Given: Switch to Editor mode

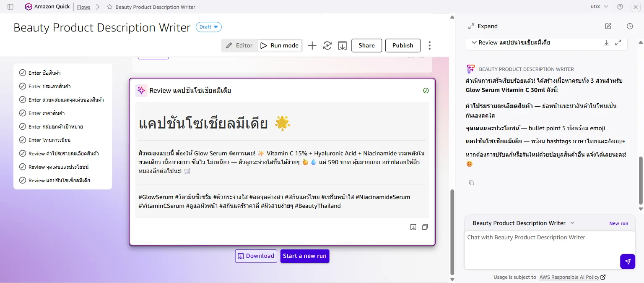Looking at the screenshot, I should 239,45.
